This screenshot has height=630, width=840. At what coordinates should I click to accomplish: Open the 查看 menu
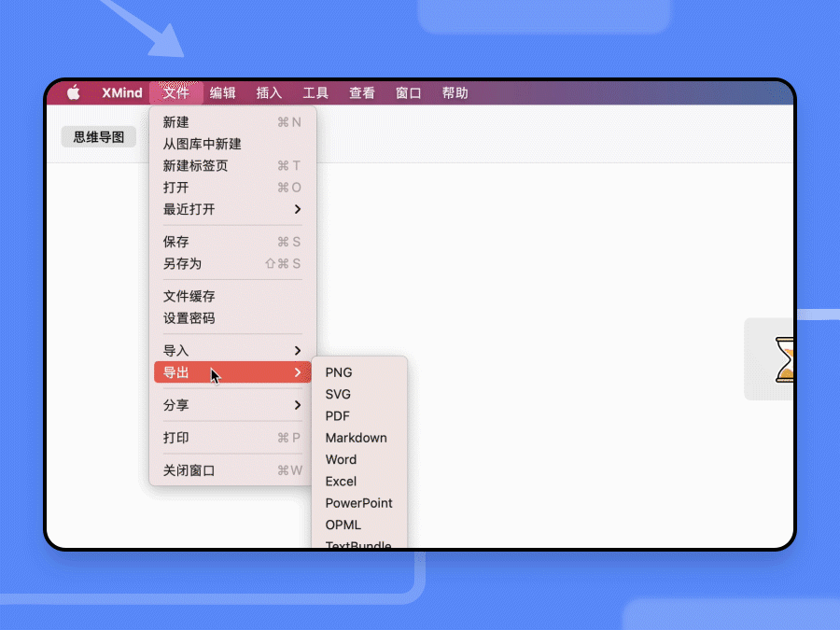coord(362,92)
